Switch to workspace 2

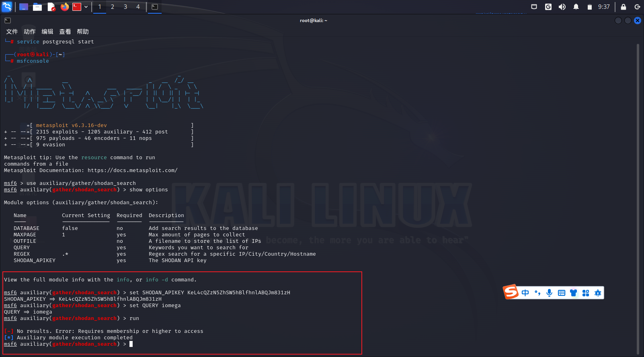(113, 7)
